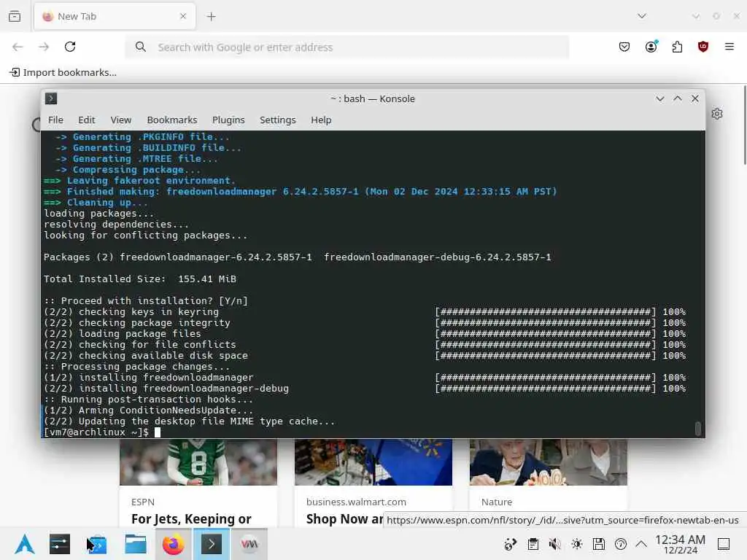The image size is (747, 560).
Task: Open clipboard tray icon
Action: (x=533, y=544)
